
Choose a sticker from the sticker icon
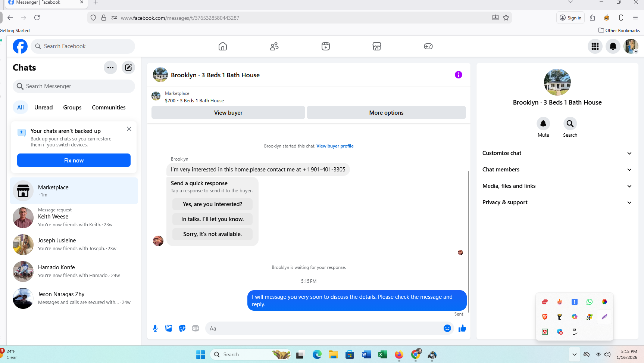click(x=182, y=328)
